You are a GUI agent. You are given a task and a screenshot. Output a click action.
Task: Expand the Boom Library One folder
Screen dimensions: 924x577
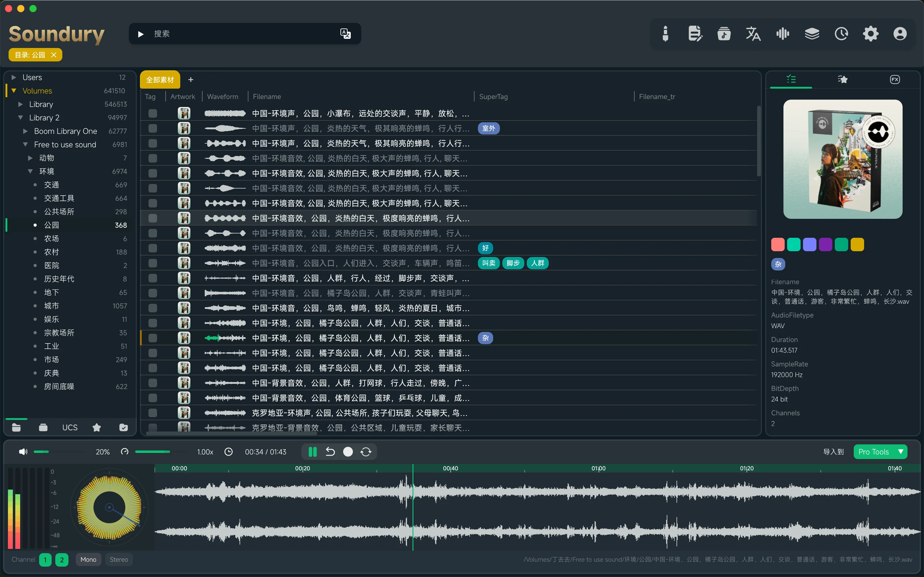pyautogui.click(x=25, y=131)
